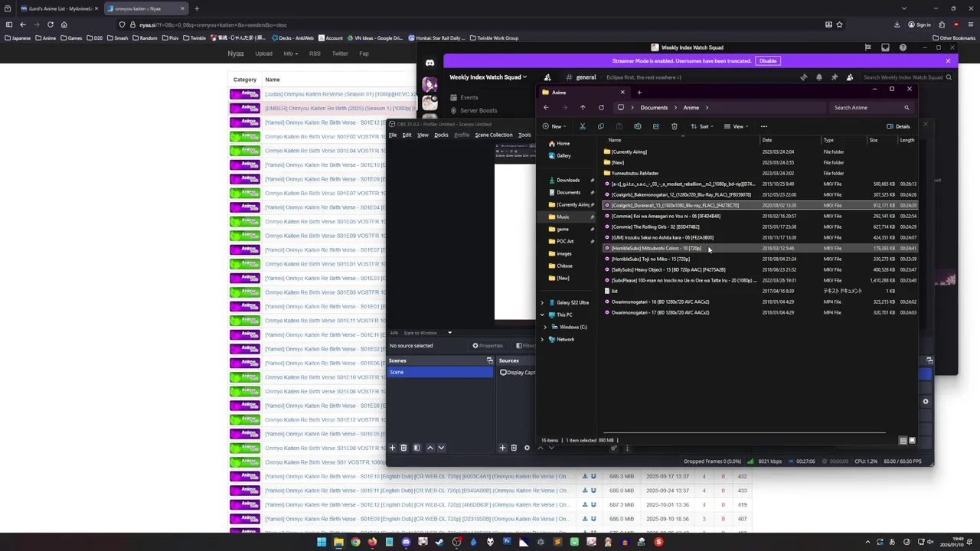Open the OBS Scale to Window dropdown
Image resolution: width=980 pixels, height=551 pixels.
coord(427,333)
